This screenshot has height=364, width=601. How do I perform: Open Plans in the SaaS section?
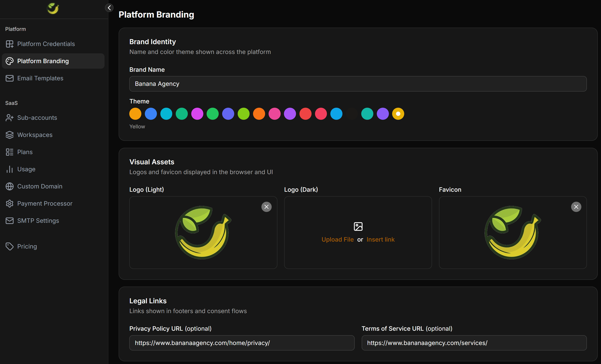pyautogui.click(x=53, y=152)
